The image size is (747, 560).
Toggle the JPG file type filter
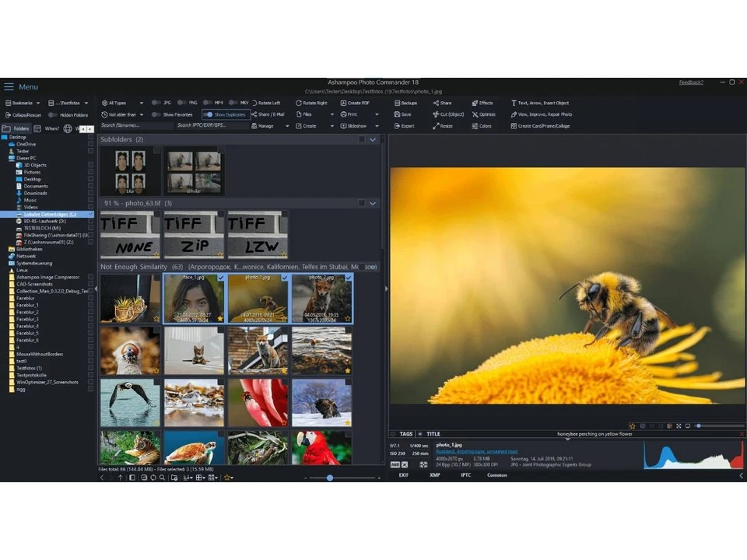pyautogui.click(x=156, y=103)
